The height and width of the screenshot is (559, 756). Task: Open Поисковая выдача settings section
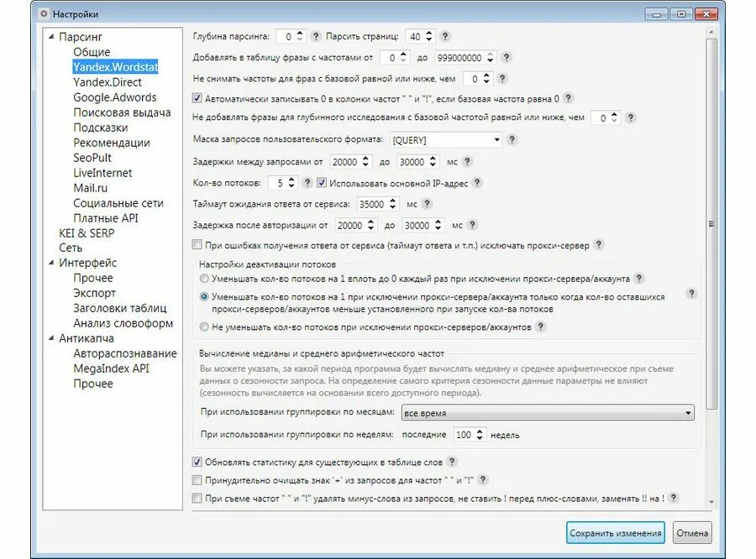122,112
